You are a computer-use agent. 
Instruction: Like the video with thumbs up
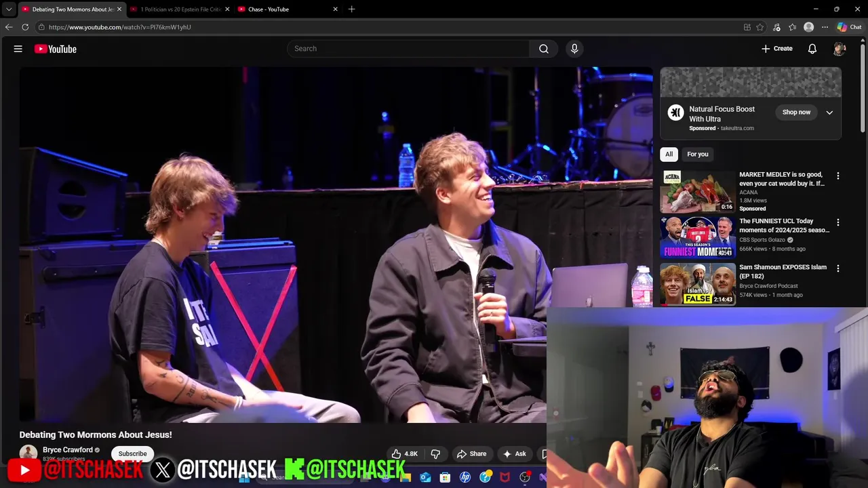pyautogui.click(x=405, y=454)
